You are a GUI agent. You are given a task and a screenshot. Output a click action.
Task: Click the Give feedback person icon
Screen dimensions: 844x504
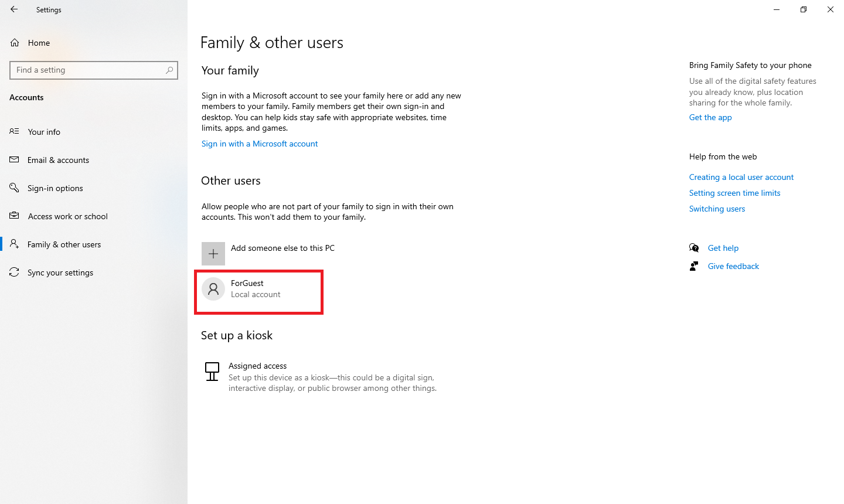point(694,266)
